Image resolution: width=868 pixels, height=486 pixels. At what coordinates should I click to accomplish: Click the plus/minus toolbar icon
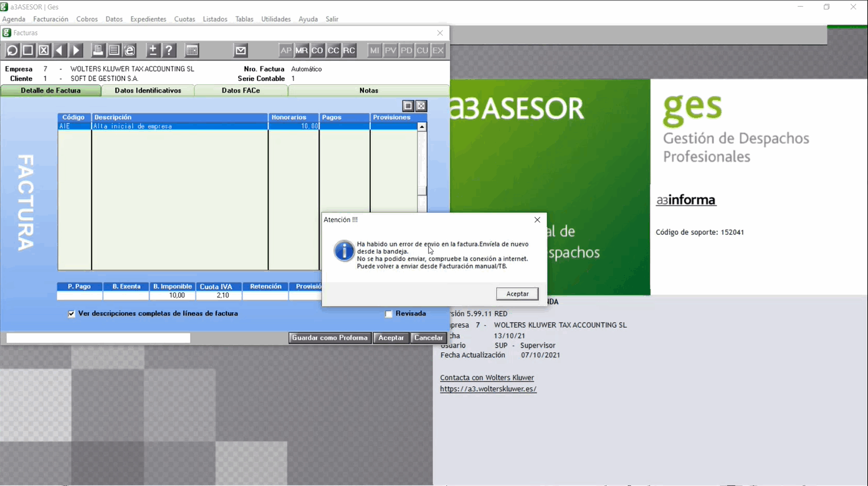pos(153,50)
